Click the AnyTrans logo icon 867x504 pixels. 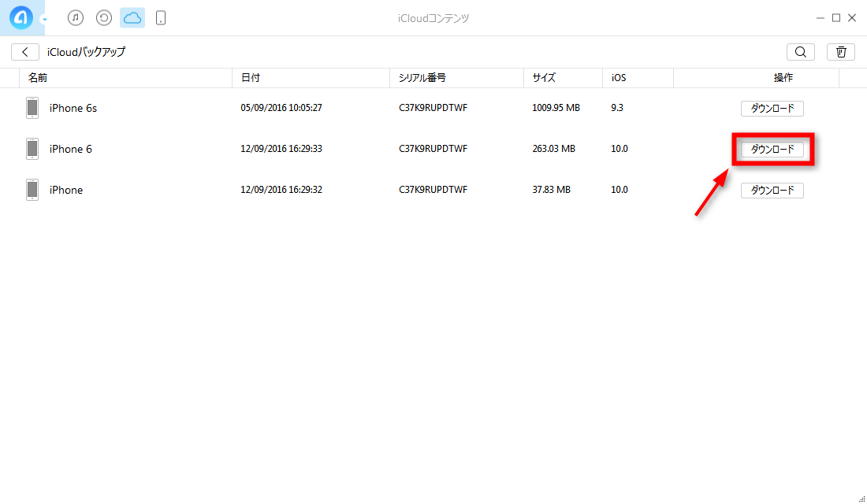(x=21, y=17)
